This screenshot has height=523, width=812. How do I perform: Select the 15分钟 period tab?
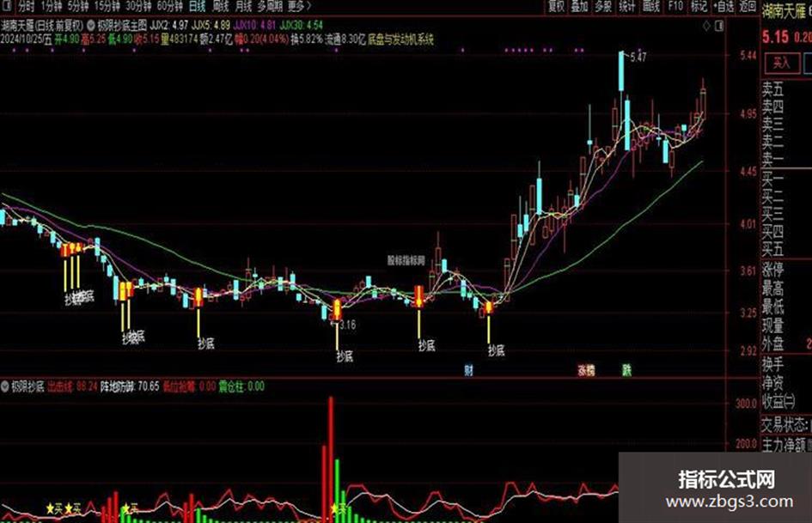click(x=107, y=6)
